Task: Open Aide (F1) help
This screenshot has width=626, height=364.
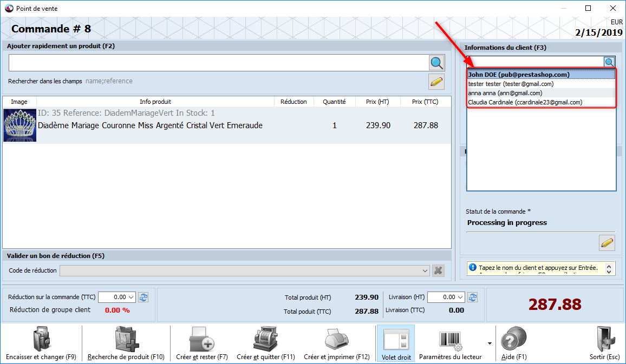Action: (513, 344)
